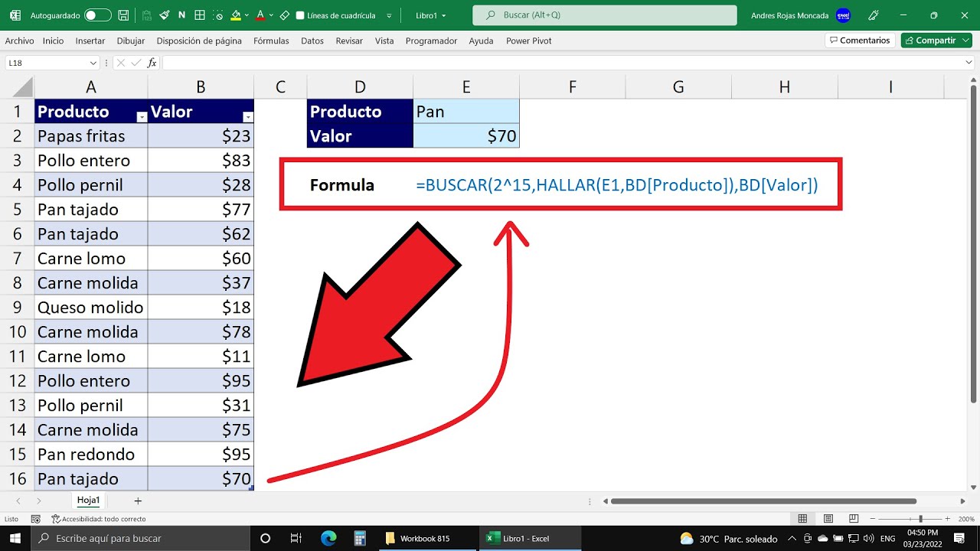Click the pen icon next to the account
The height and width of the screenshot is (551, 980).
pos(874,15)
